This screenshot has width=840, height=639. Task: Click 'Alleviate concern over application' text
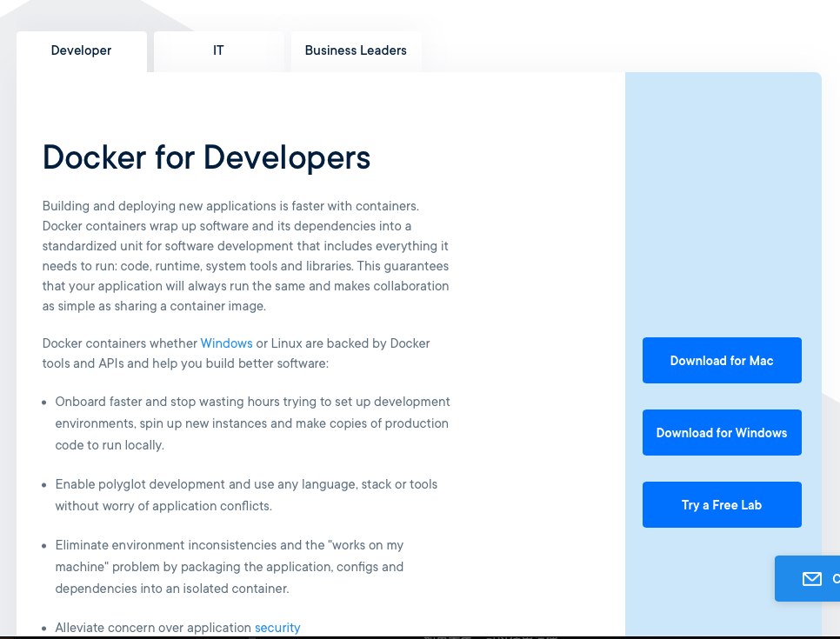tap(153, 627)
